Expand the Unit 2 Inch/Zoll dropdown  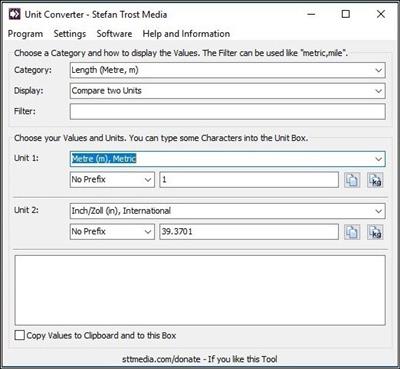pyautogui.click(x=228, y=211)
